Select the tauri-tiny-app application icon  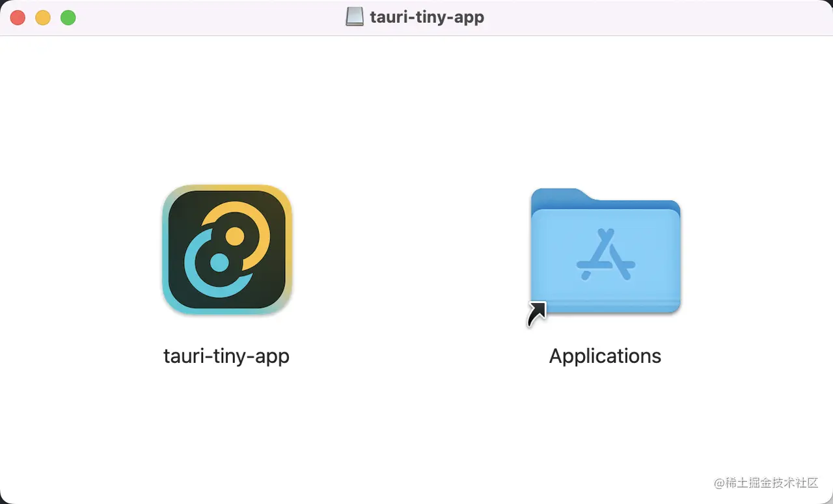[x=227, y=250]
